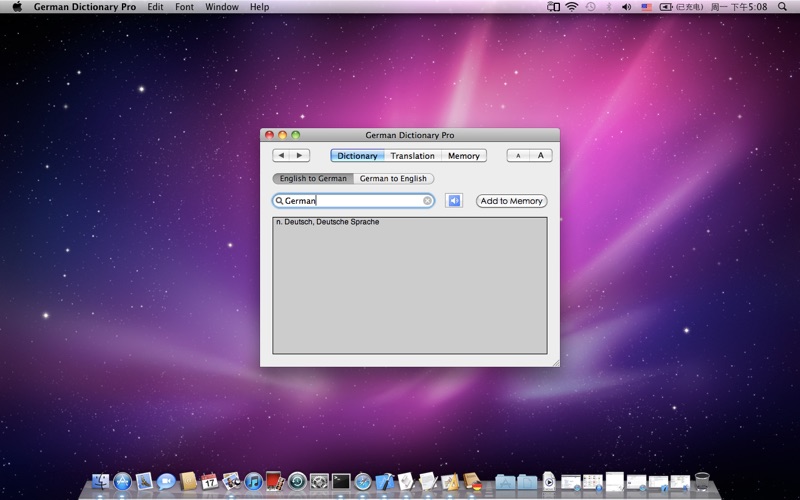Play pronunciation with the speaker button
This screenshot has width=800, height=500.
(x=454, y=201)
